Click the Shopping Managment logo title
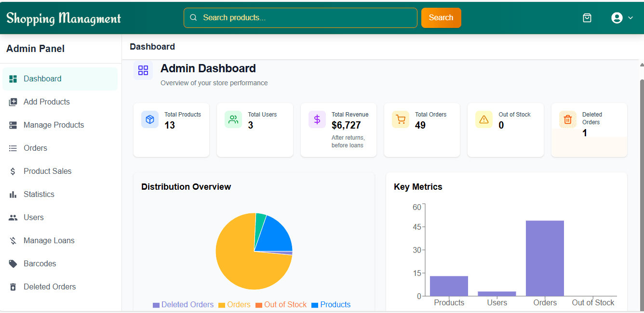The height and width of the screenshot is (313, 644). tap(64, 18)
